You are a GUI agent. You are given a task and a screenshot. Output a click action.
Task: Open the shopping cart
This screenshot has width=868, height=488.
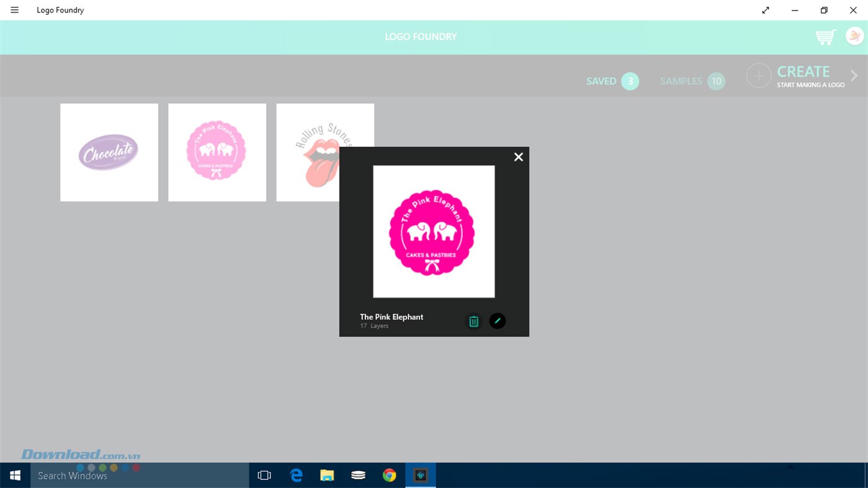[825, 37]
